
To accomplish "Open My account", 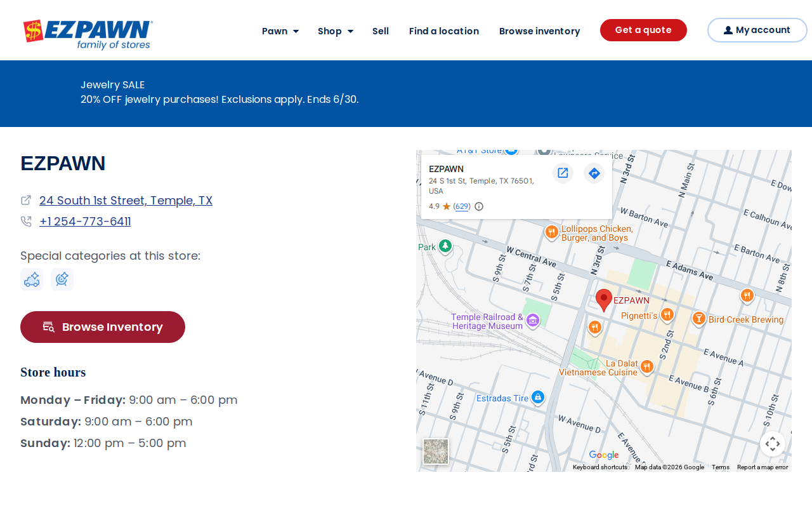I will click(x=757, y=30).
